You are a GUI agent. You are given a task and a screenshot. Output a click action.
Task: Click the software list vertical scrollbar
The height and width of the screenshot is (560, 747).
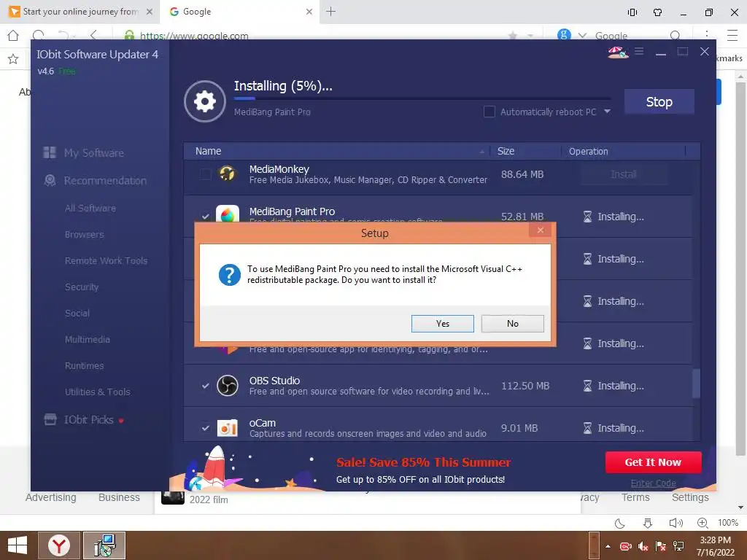696,384
